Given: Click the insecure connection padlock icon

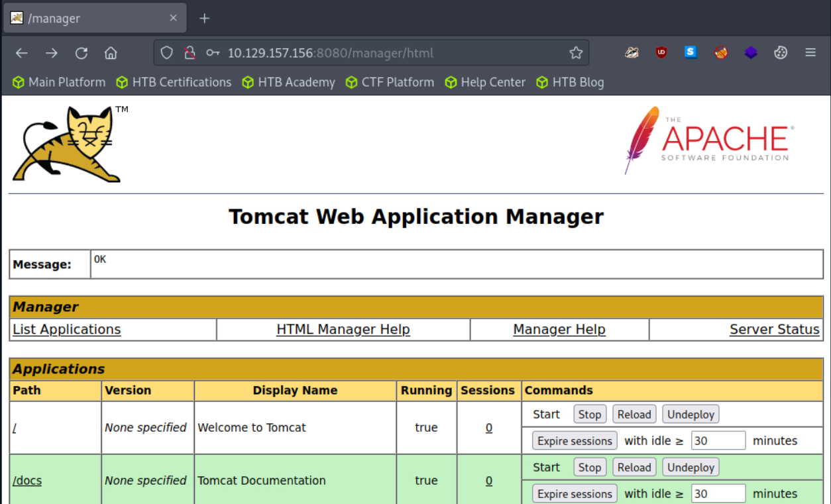Looking at the screenshot, I should coord(190,53).
